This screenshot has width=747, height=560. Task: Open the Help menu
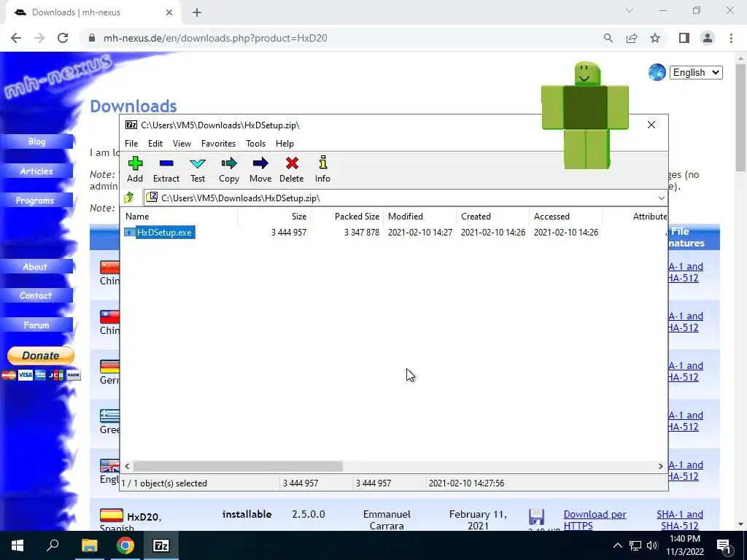coord(285,144)
